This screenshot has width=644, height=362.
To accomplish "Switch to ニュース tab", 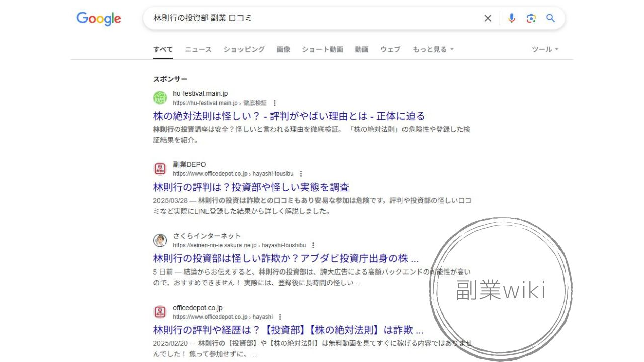I will 198,49.
